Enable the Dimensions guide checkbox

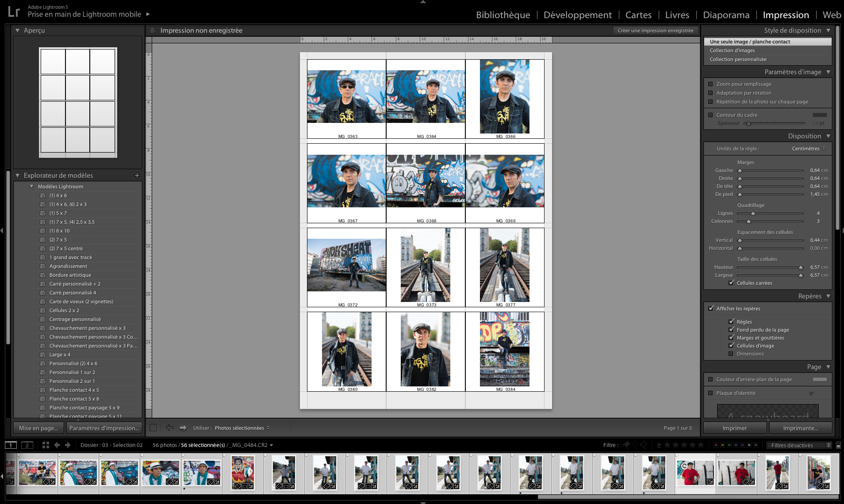731,354
